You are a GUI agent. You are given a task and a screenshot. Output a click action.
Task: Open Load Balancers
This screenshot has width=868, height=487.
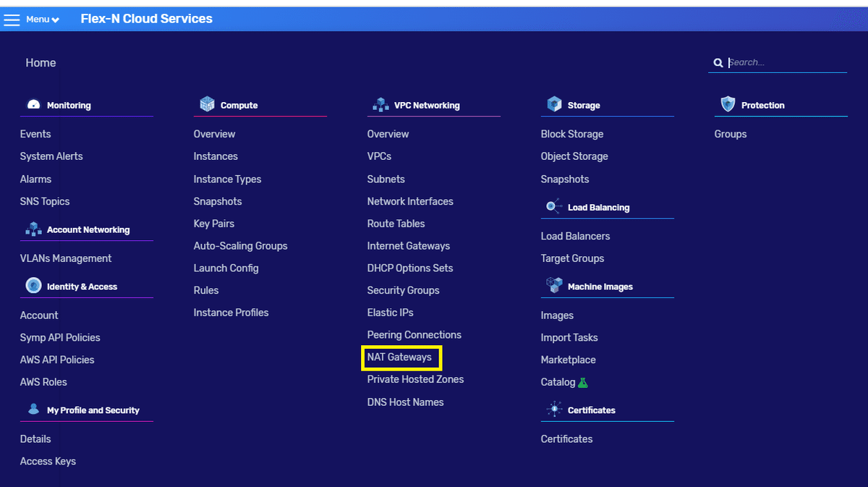[575, 236]
